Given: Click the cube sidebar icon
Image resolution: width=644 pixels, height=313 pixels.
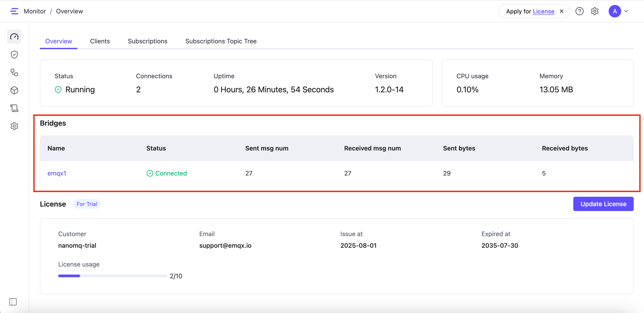Looking at the screenshot, I should 14,90.
